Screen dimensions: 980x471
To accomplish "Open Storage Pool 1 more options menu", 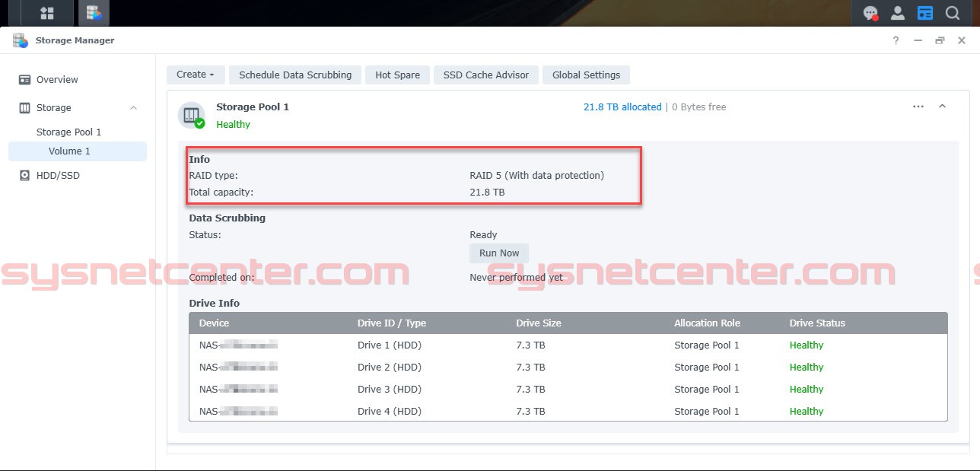I will (x=918, y=107).
